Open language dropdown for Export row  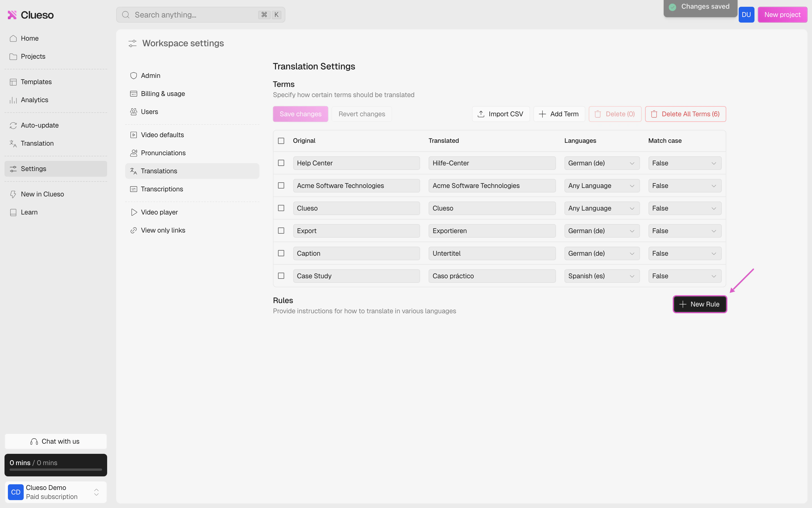pyautogui.click(x=602, y=231)
